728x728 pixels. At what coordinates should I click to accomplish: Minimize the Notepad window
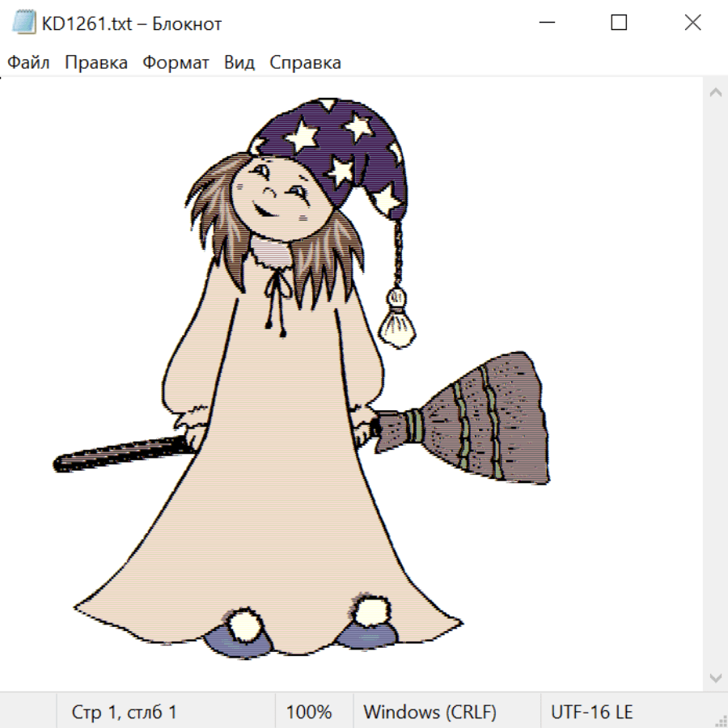546,23
